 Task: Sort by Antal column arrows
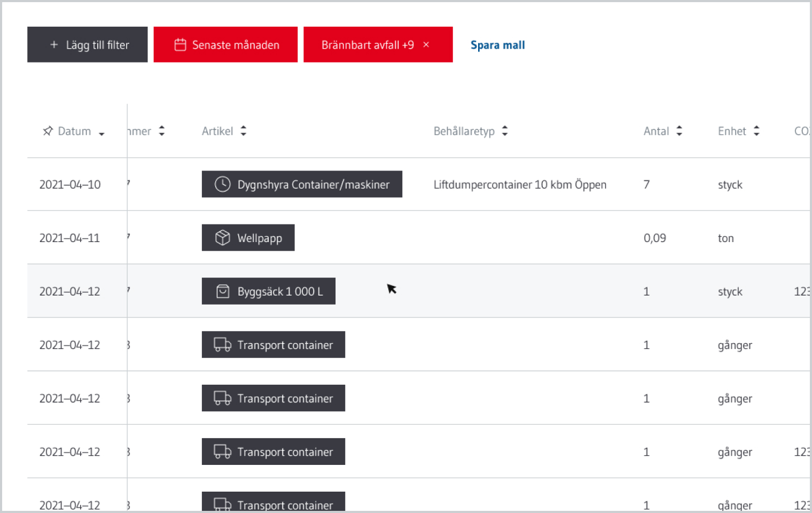679,131
